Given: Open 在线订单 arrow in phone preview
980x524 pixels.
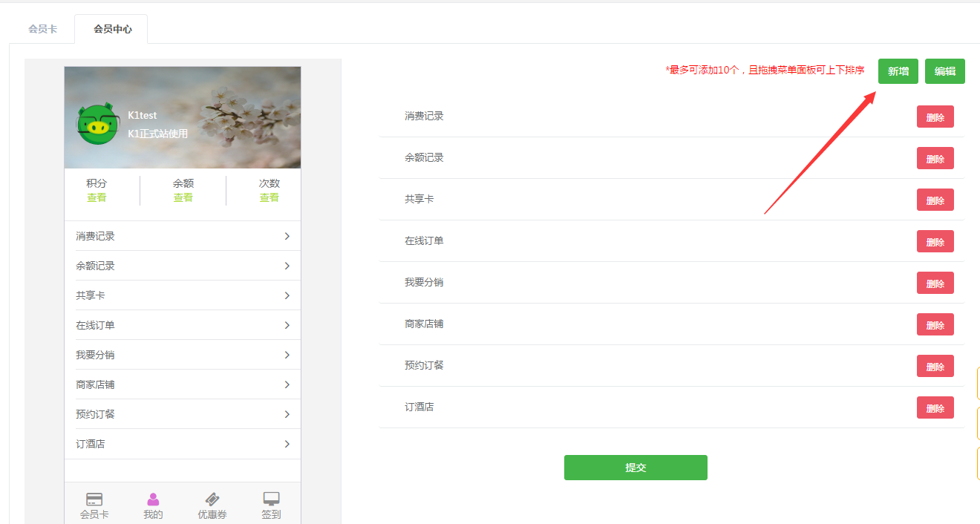Looking at the screenshot, I should (x=287, y=325).
